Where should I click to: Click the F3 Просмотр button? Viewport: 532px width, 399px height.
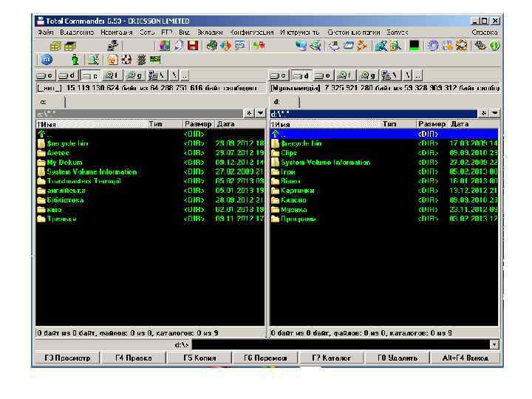[x=67, y=358]
